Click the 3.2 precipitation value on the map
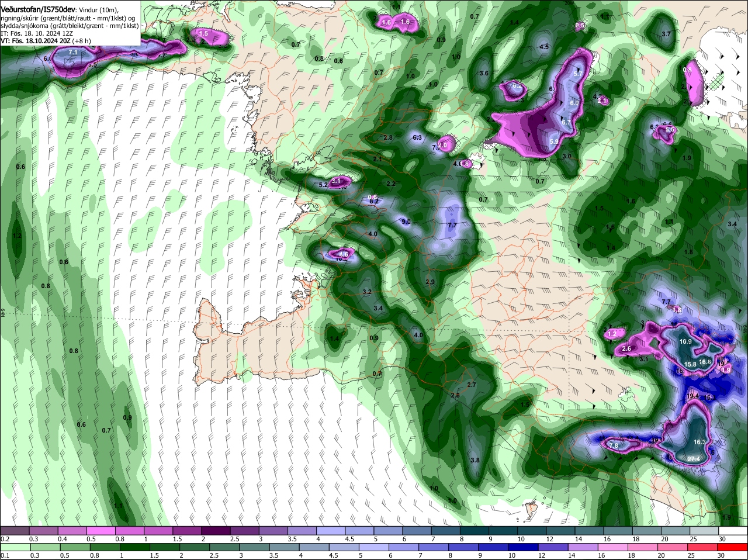748x560 pixels. click(367, 291)
